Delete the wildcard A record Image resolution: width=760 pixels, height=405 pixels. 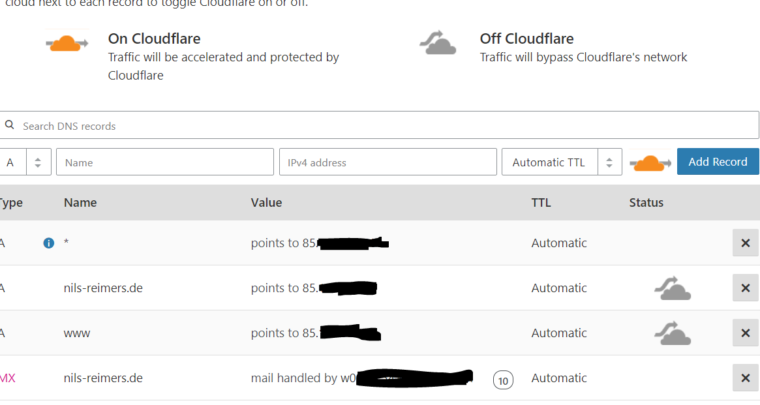click(x=745, y=243)
